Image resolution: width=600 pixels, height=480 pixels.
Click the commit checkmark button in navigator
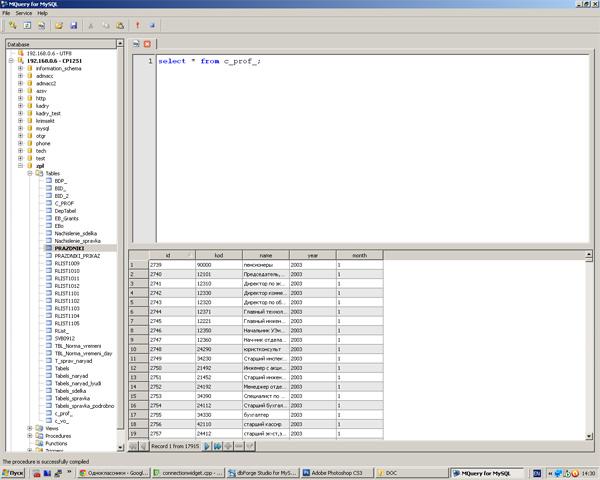(250, 446)
